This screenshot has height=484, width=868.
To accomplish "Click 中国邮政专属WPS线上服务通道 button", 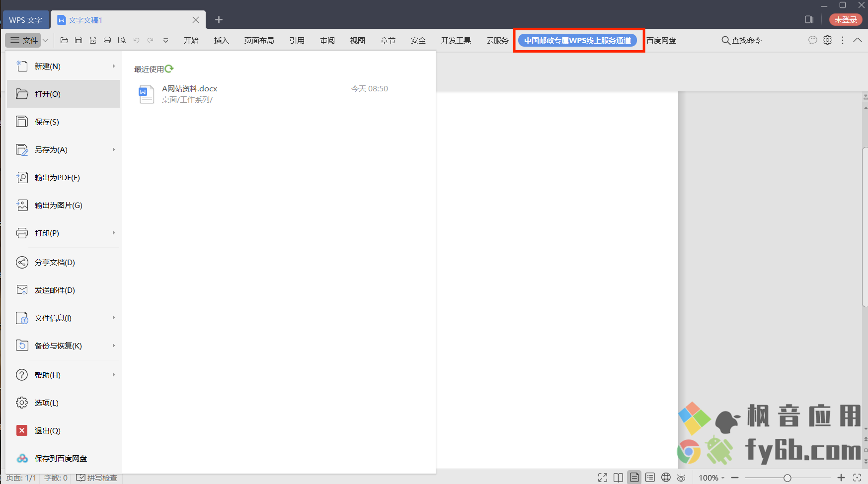I will click(577, 40).
